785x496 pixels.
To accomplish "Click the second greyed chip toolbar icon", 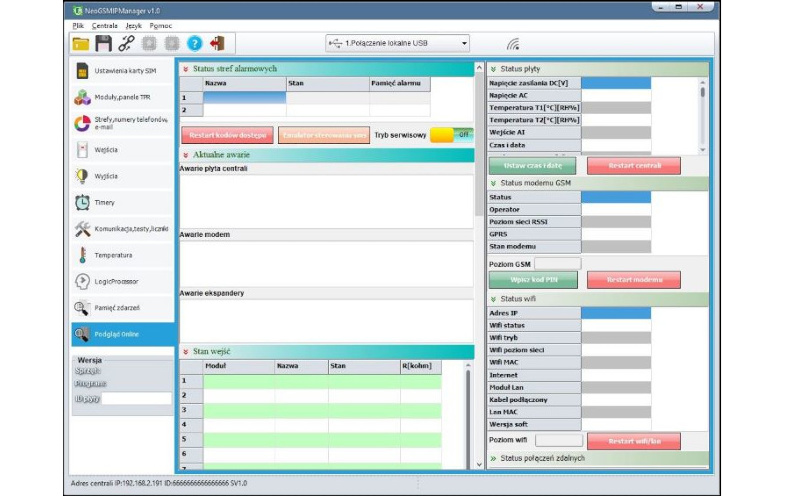I will (172, 44).
